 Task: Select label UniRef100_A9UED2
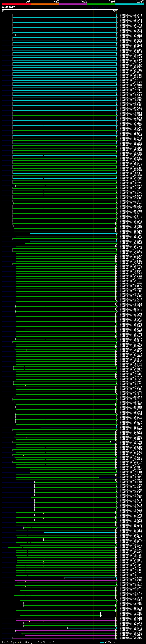[131, 241]
